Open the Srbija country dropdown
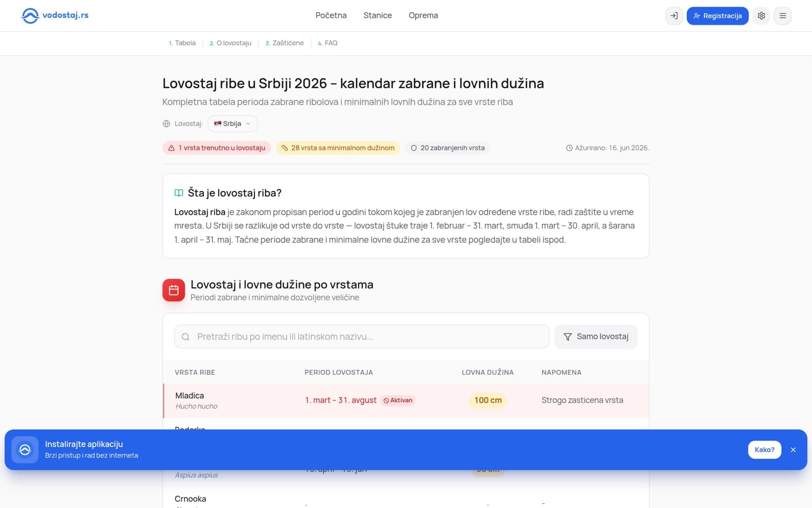 232,123
